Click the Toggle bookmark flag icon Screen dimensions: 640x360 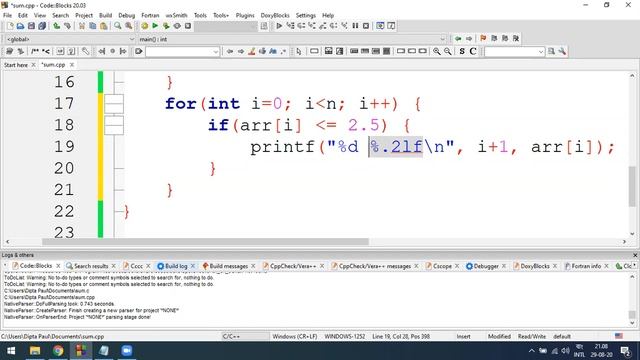pyautogui.click(x=483, y=39)
